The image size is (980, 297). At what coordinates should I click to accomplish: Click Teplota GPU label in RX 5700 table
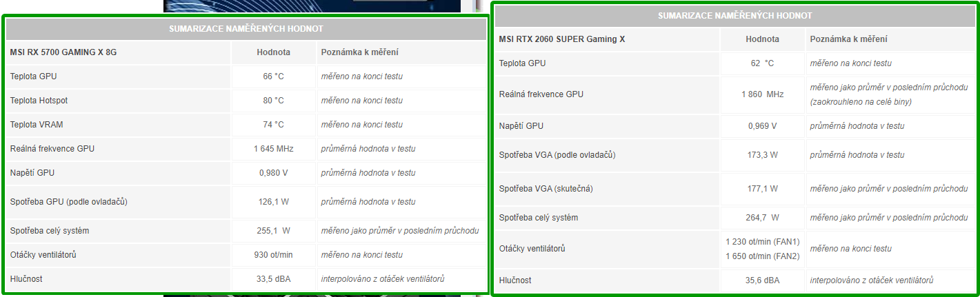click(33, 76)
